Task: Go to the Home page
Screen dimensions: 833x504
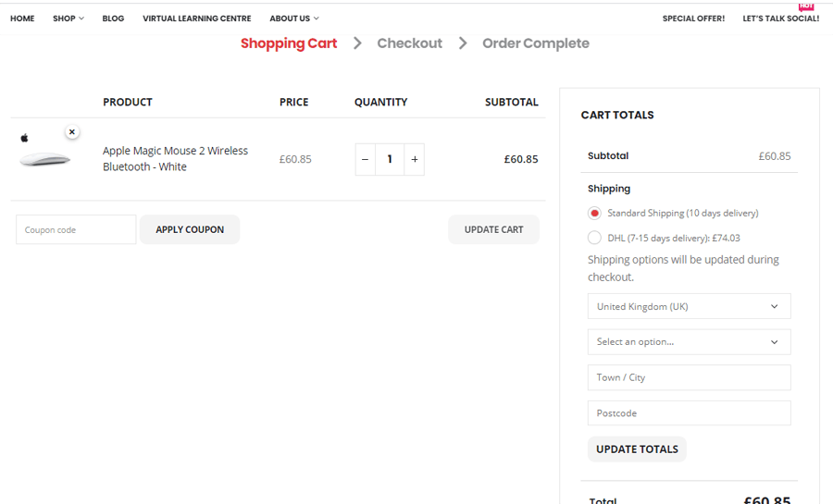Action: (22, 18)
